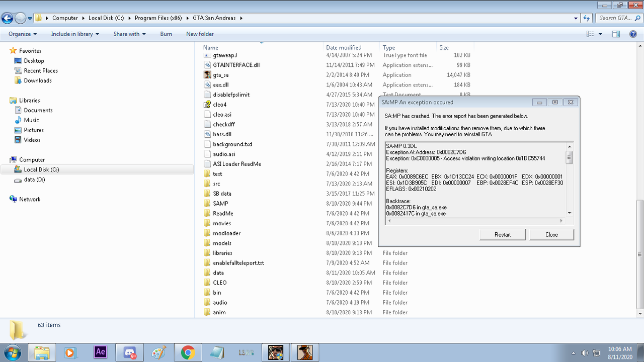This screenshot has width=644, height=362.
Task: Open the Videos library
Action: pyautogui.click(x=32, y=140)
